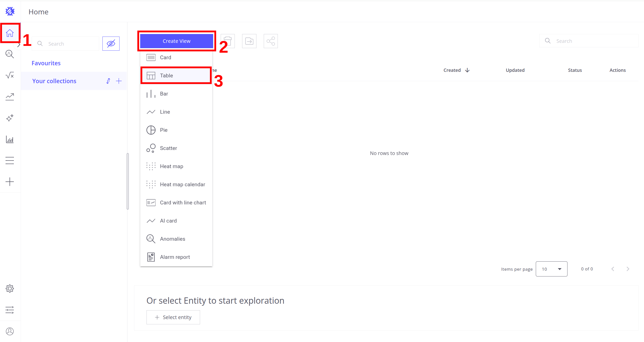Toggle sort order of Your collections
This screenshot has height=342, width=644.
pyautogui.click(x=108, y=81)
